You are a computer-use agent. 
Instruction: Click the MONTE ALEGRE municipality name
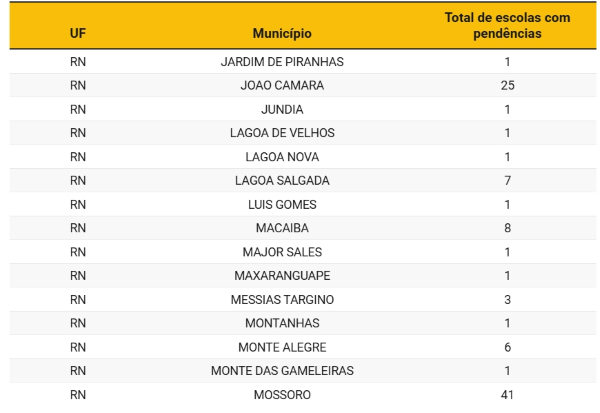coord(282,347)
